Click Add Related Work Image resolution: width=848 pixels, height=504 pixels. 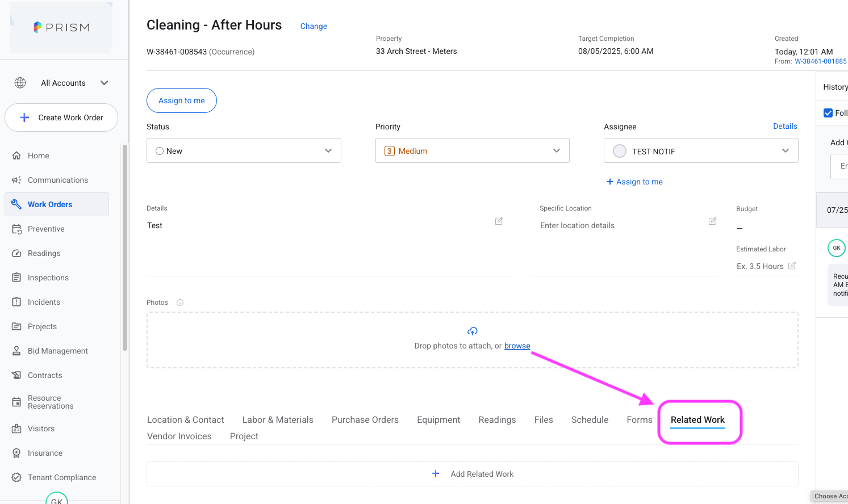(x=472, y=474)
